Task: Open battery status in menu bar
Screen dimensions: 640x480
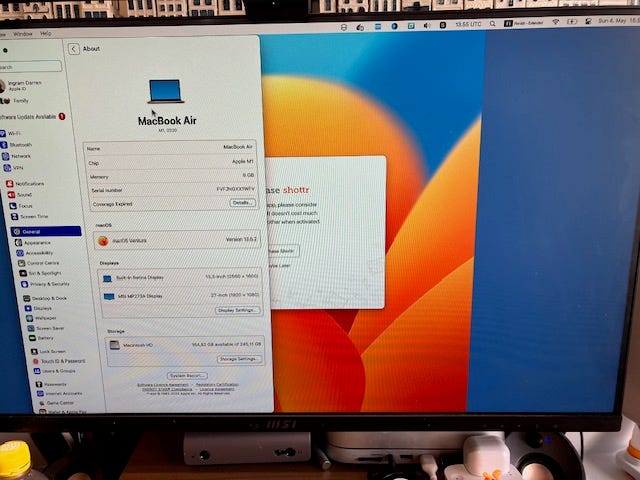Action: (x=572, y=22)
